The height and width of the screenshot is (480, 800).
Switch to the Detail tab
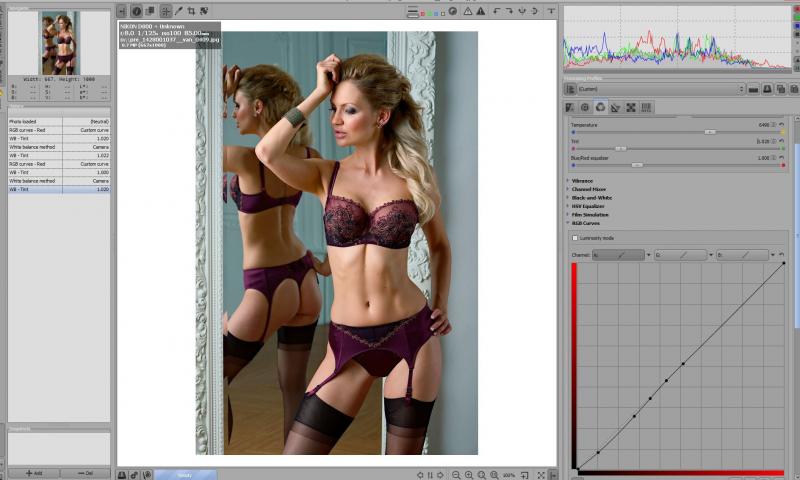pyautogui.click(x=585, y=108)
